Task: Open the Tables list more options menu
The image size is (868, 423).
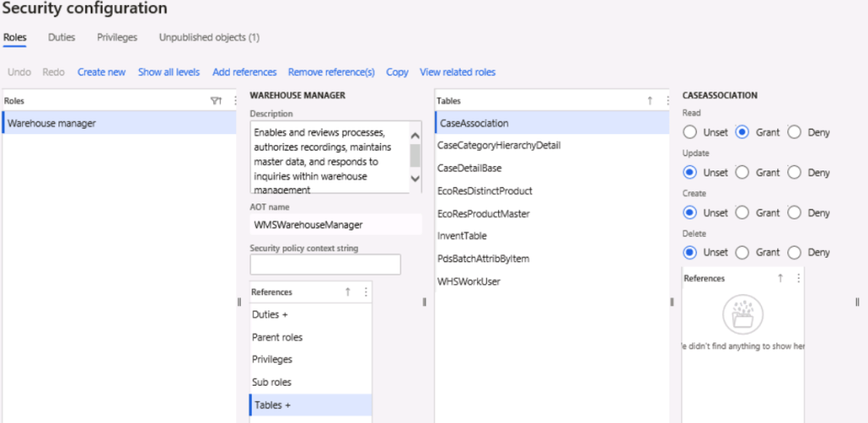Action: click(667, 101)
